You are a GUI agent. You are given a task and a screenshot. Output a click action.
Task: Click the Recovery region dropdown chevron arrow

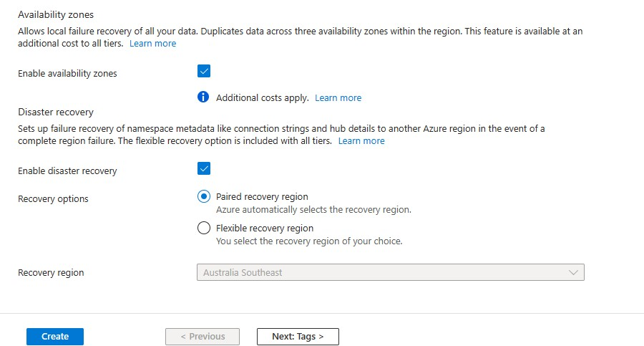[572, 272]
